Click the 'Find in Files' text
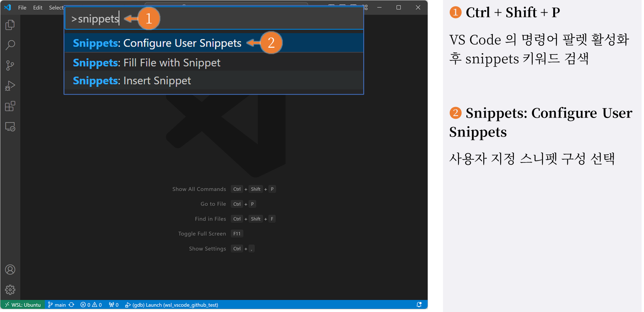644x312 pixels. [x=210, y=219]
